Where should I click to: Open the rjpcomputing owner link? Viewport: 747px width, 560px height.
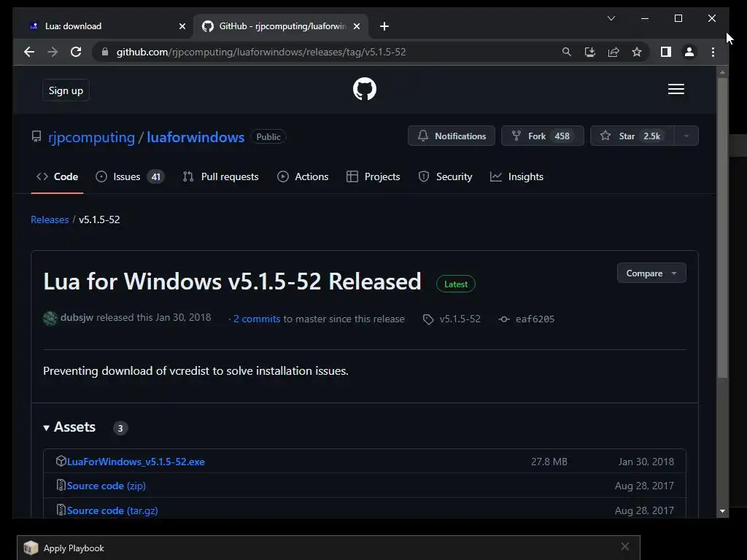[x=91, y=137]
